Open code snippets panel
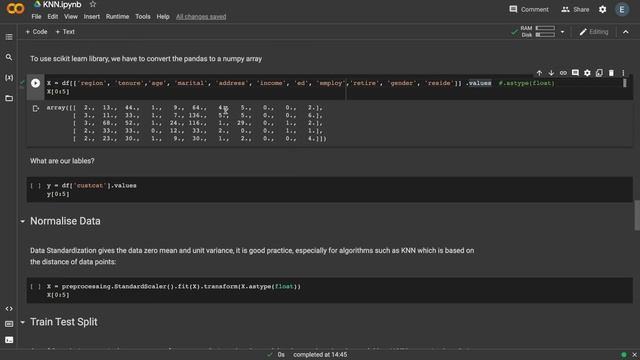 coord(9,309)
